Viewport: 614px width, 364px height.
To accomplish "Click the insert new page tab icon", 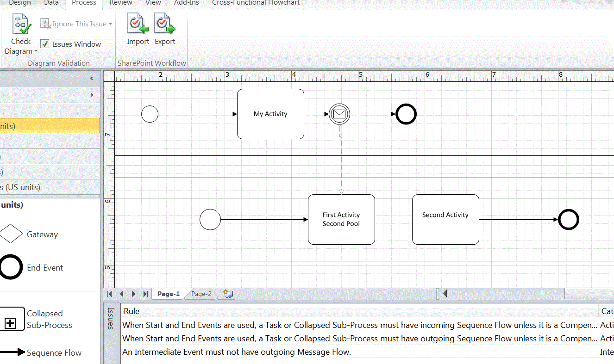I will click(x=228, y=294).
